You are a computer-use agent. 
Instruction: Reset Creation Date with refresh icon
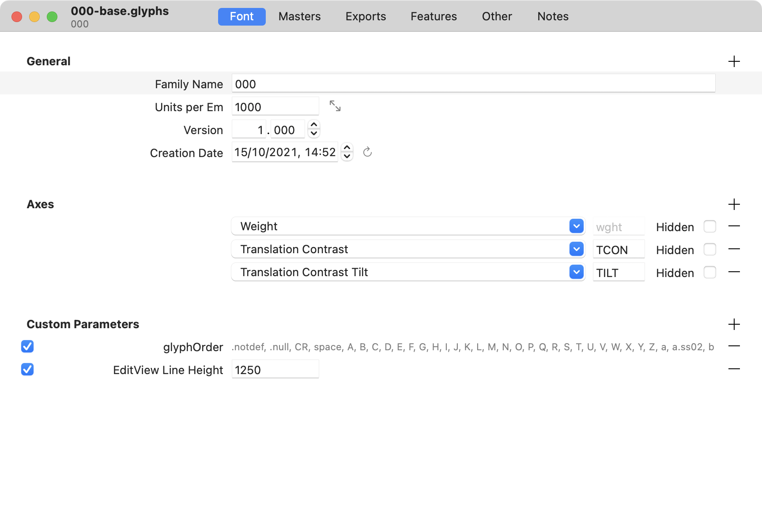tap(367, 152)
